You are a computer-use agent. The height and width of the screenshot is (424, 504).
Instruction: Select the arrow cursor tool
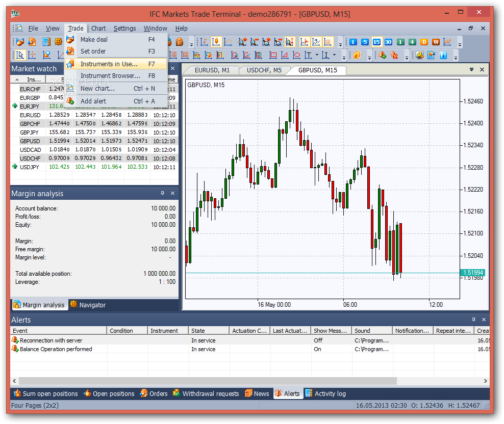point(20,55)
